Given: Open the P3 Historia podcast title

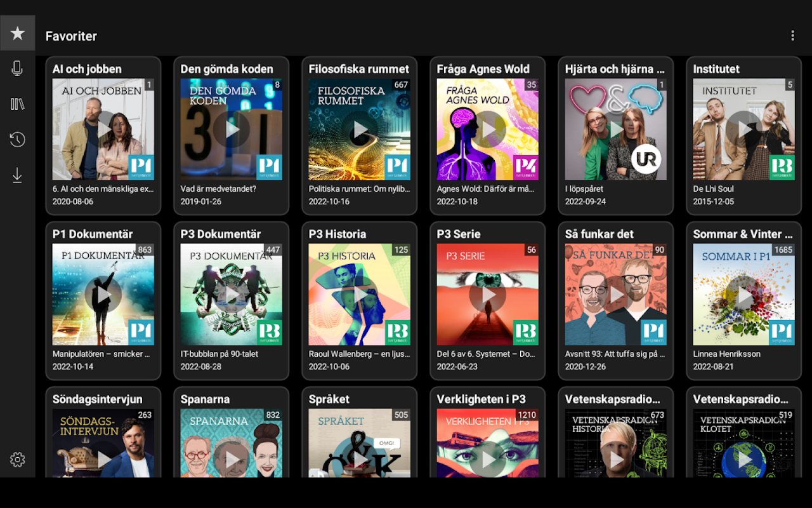Looking at the screenshot, I should [337, 234].
